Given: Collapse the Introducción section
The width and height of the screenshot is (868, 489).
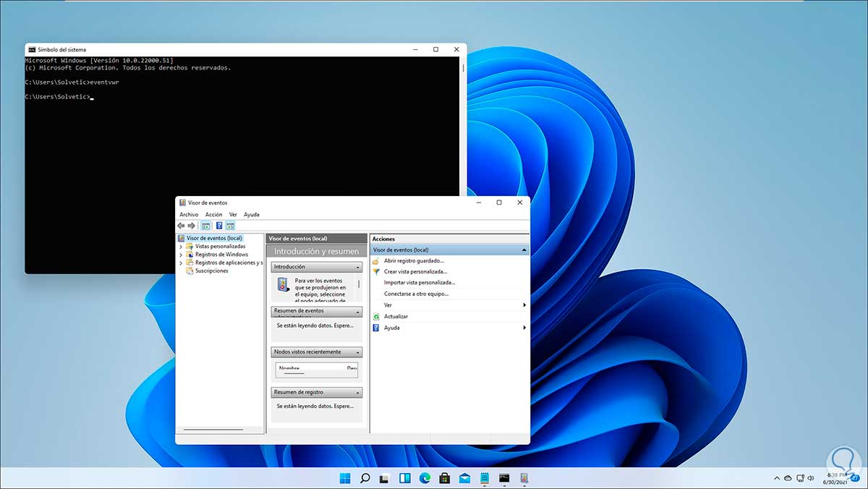Looking at the screenshot, I should click(x=358, y=267).
